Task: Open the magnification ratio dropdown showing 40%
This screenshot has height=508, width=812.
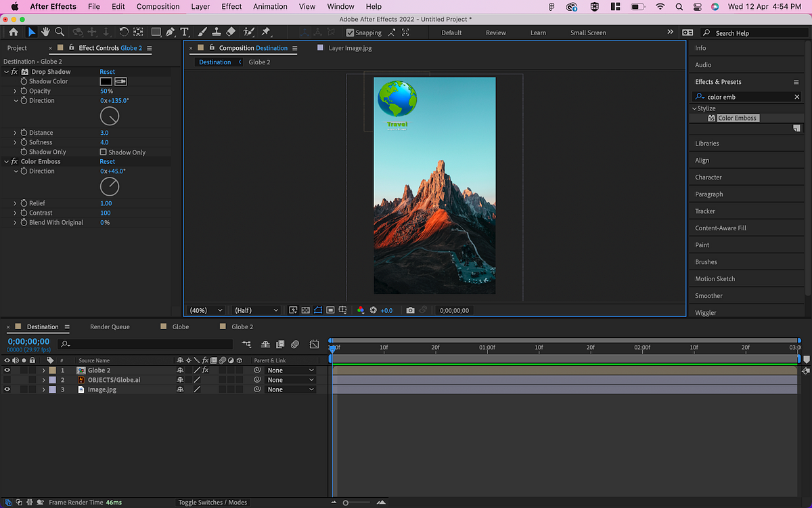Action: 204,310
